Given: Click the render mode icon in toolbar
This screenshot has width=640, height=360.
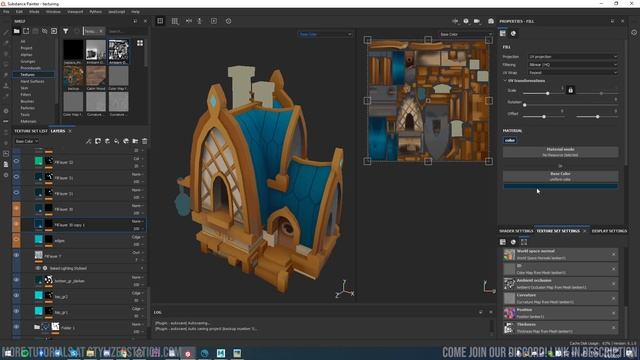Looking at the screenshot, I should [x=466, y=21].
